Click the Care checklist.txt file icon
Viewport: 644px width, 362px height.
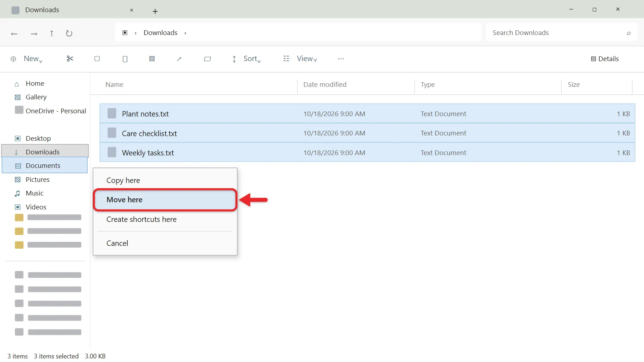click(x=112, y=133)
